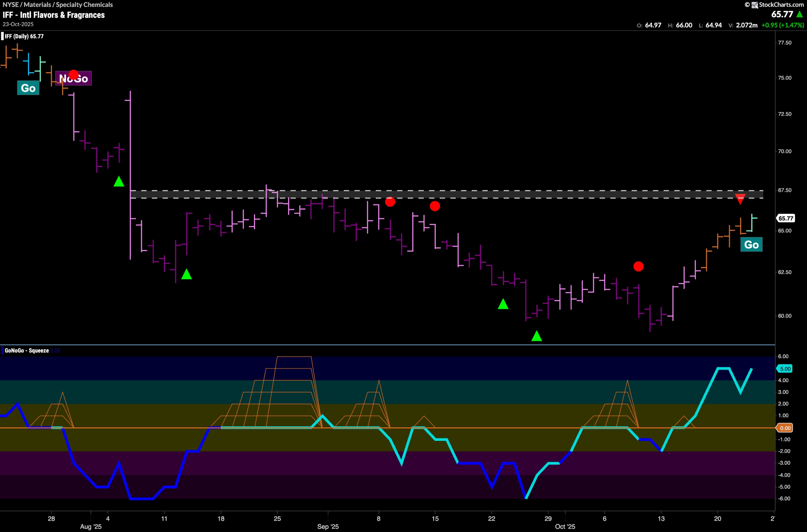Viewport: 807px width, 532px height.
Task: Select the red down arrow at the resistance zone
Action: (740, 198)
